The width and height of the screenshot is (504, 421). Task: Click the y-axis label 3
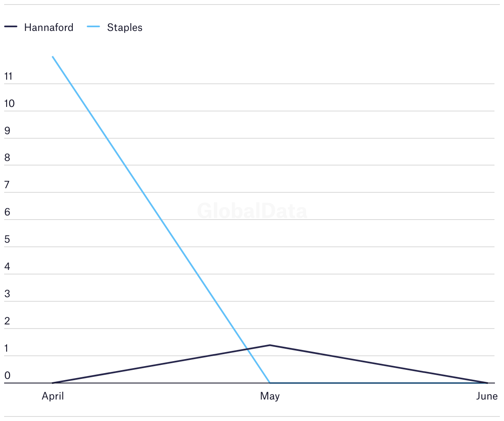7,294
